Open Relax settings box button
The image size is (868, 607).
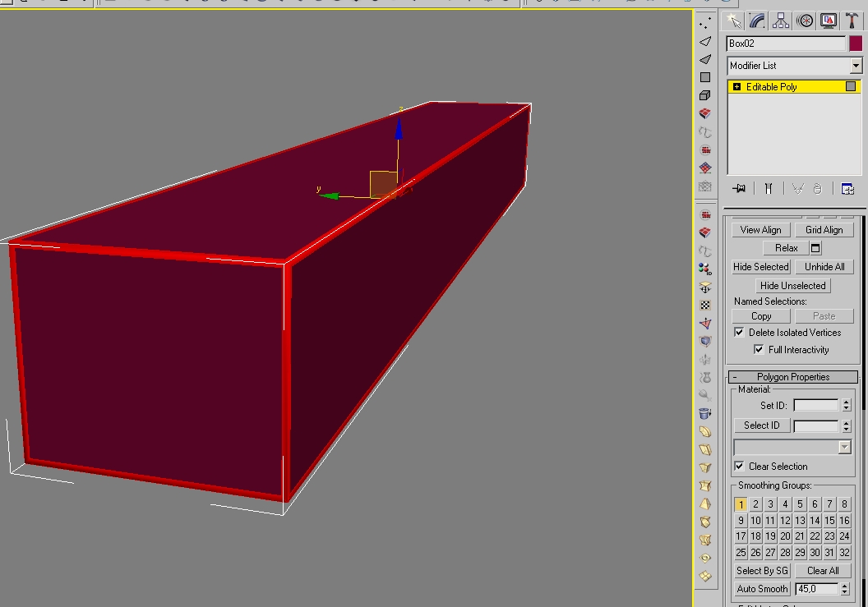tap(815, 248)
